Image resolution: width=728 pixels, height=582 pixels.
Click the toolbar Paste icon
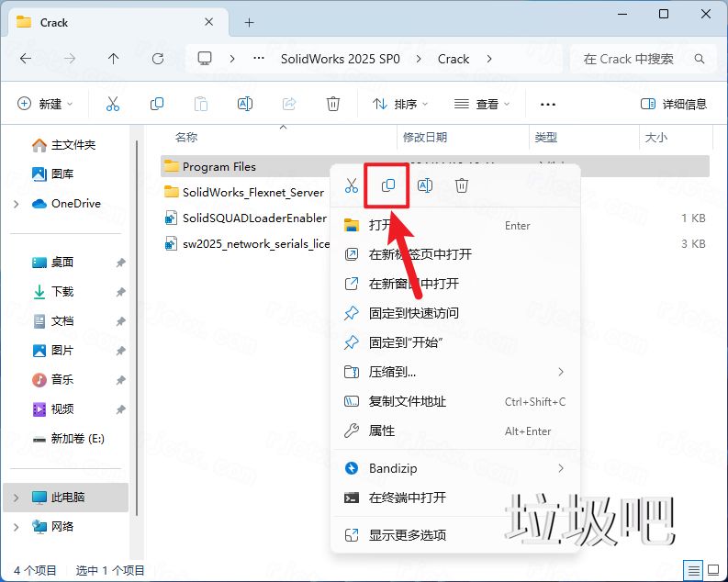coord(200,104)
